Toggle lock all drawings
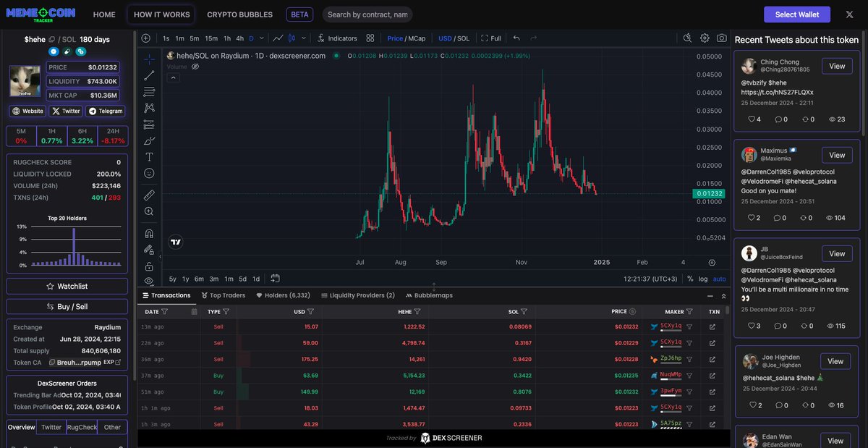868x448 pixels. [x=149, y=266]
